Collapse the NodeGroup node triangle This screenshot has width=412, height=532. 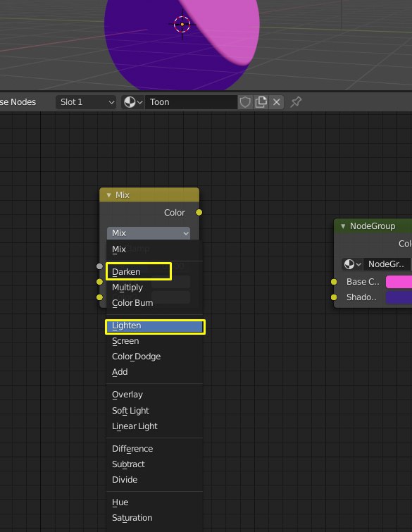pyautogui.click(x=343, y=226)
